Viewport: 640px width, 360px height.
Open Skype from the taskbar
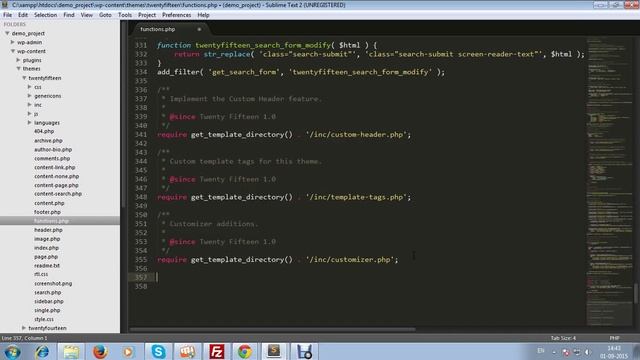pyautogui.click(x=158, y=352)
